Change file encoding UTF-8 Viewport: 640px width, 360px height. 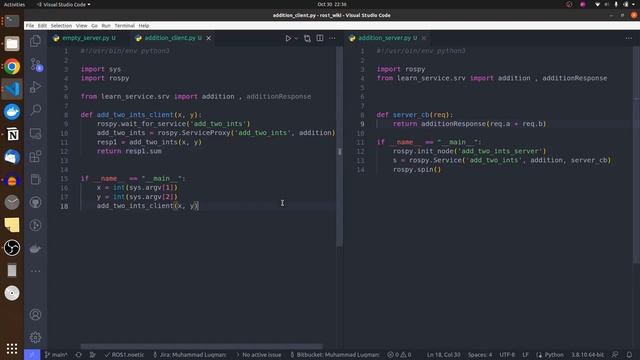click(507, 355)
